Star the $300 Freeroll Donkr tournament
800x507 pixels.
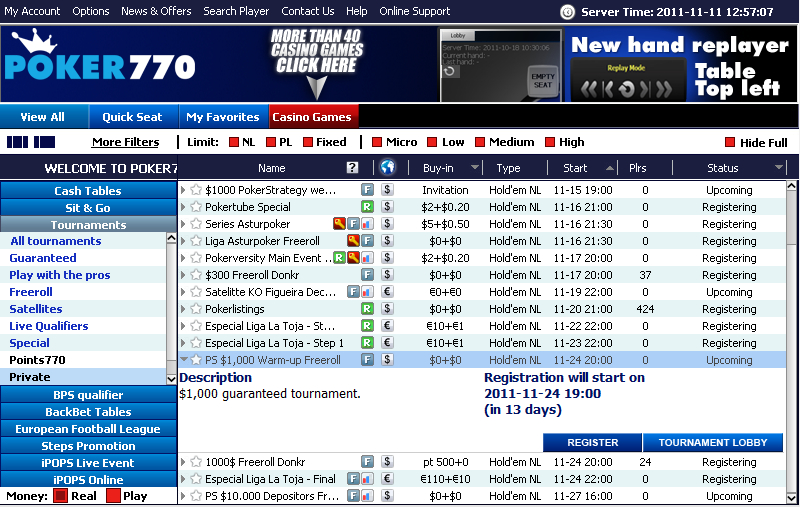tap(196, 275)
